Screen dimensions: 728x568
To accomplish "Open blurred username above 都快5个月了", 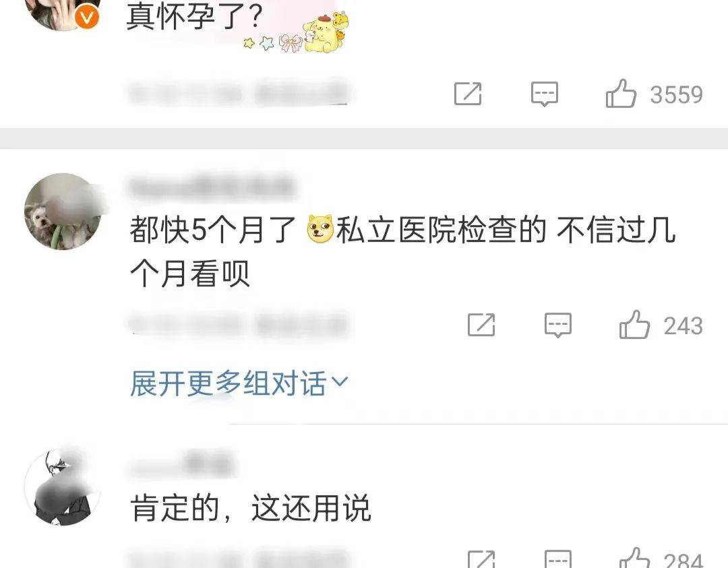I will pyautogui.click(x=212, y=187).
